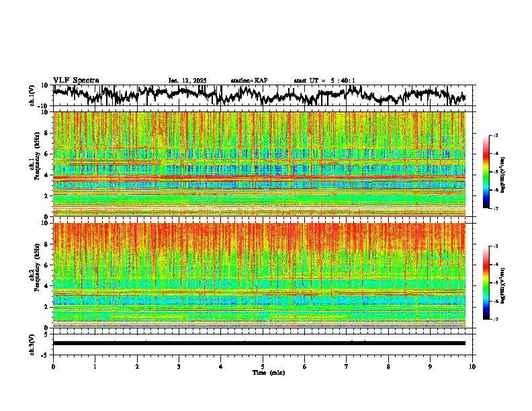The height and width of the screenshot is (411, 532).
Task: Click time axis tick label "8"
Action: [388, 367]
